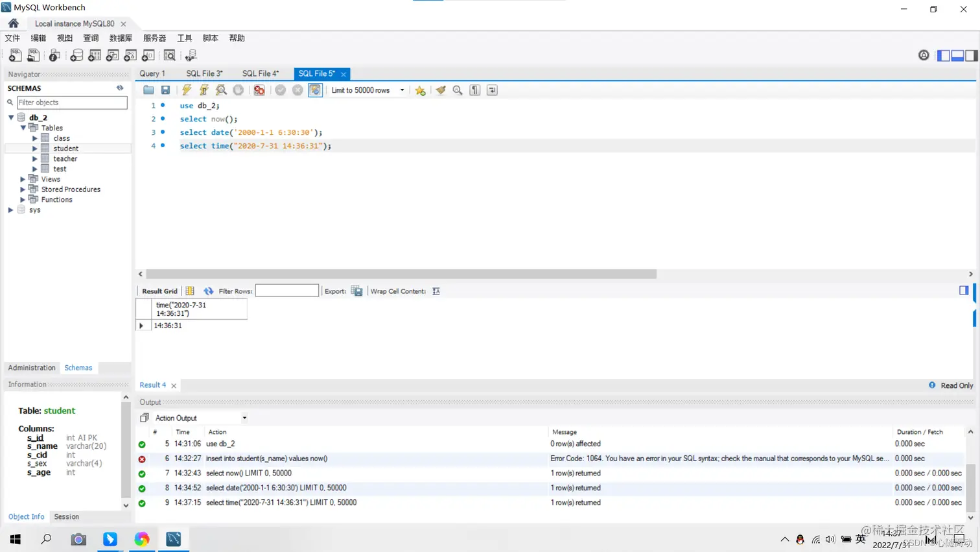Viewport: 980px width, 552px height.
Task: Toggle word wrap in the editor
Action: click(x=493, y=90)
